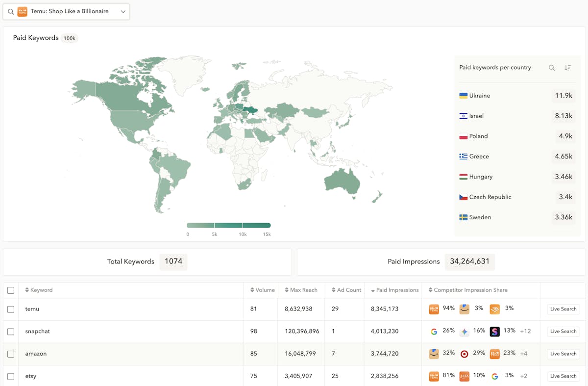The width and height of the screenshot is (588, 386).
Task: Click the Amazon competitor icon in the temu row
Action: tap(464, 309)
